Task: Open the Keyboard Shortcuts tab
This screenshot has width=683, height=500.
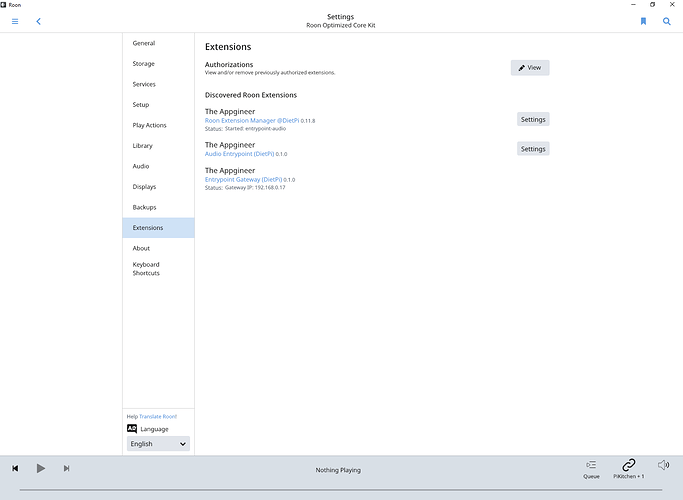Action: (x=158, y=269)
